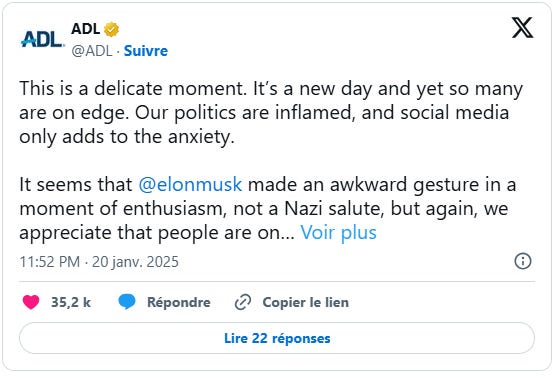The image size is (558, 376).
Task: Click the 'This is a delicate moment' paragraph
Action: tap(271, 113)
